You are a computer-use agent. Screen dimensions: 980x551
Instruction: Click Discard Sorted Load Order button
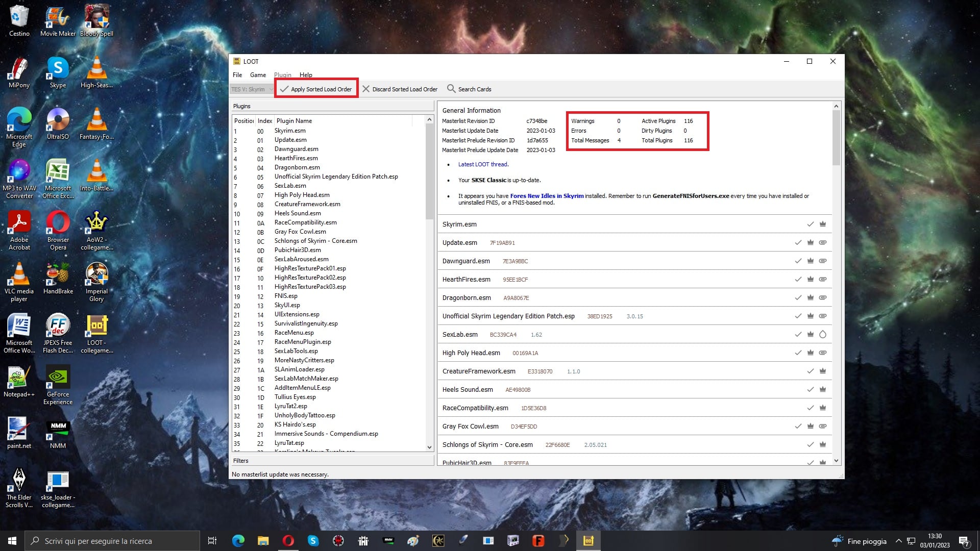tap(400, 89)
